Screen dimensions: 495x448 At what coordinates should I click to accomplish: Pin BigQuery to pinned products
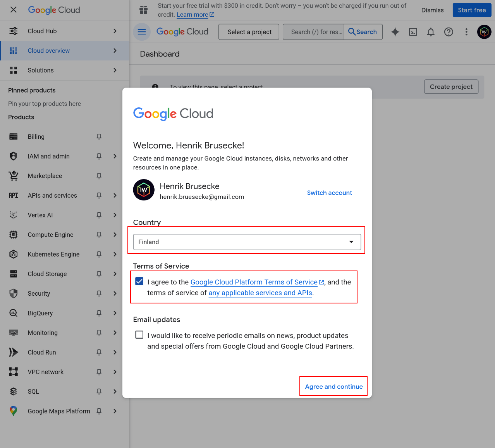tap(99, 313)
